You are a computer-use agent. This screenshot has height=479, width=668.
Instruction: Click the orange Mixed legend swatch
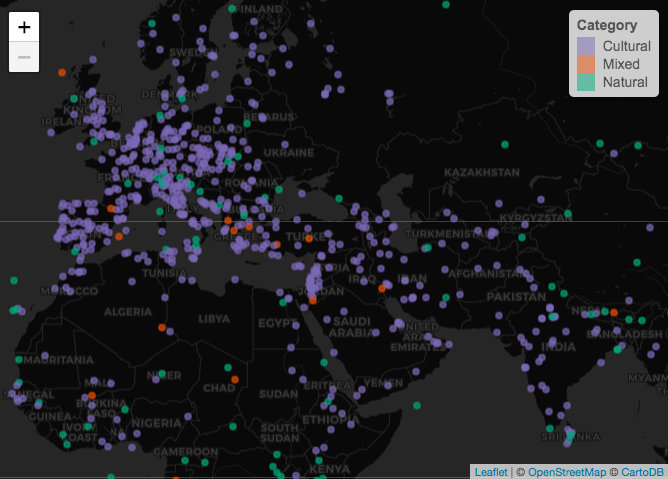point(586,64)
